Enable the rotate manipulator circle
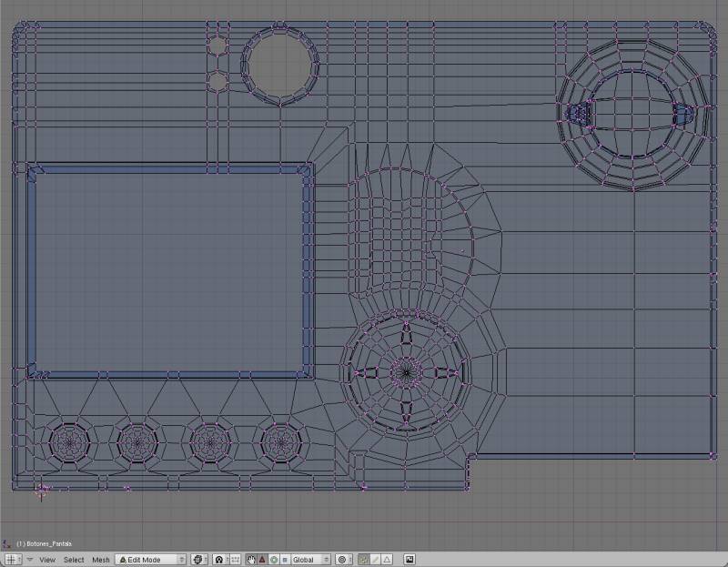728x567 pixels. point(274,560)
